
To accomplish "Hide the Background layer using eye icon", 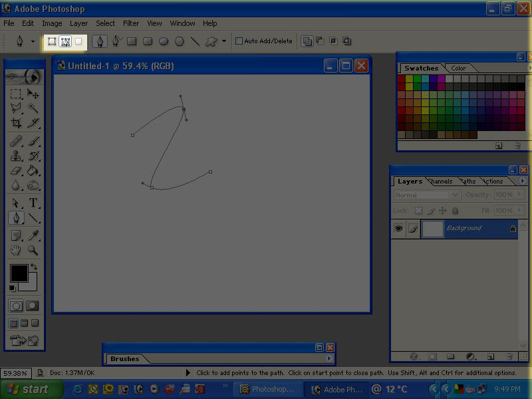I will (x=398, y=228).
